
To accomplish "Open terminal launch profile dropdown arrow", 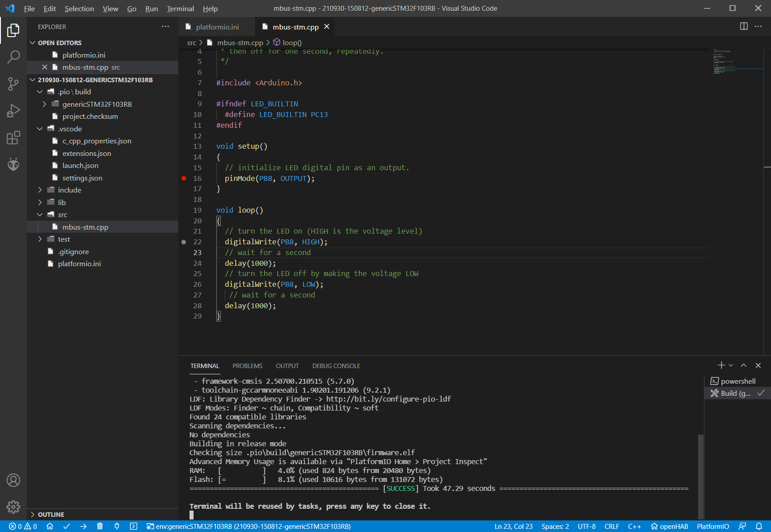I will [x=731, y=365].
